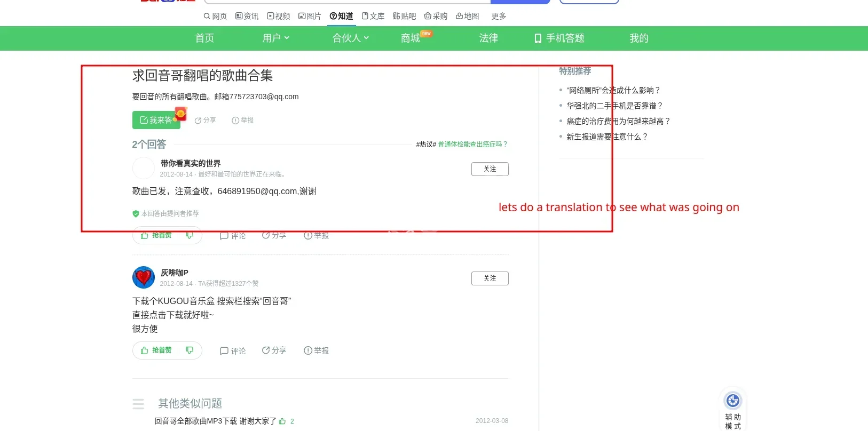Screen dimensions: 868x431
Task: Share 灰啡咖P's answer via 分享
Action: [x=274, y=350]
